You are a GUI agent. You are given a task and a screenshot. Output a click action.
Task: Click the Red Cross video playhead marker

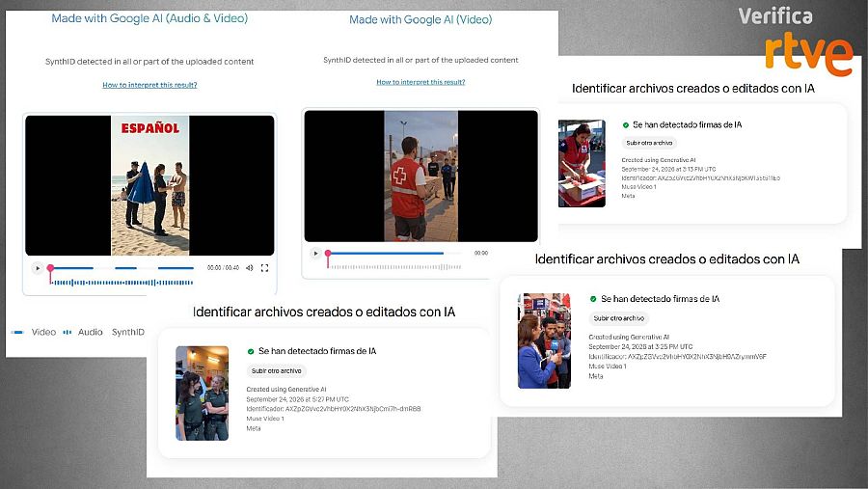tap(328, 253)
